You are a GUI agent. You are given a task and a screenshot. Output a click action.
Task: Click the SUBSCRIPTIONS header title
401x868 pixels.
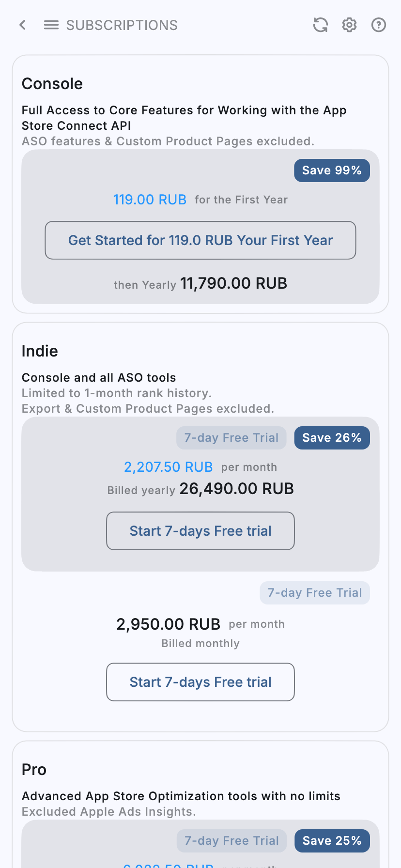point(122,25)
